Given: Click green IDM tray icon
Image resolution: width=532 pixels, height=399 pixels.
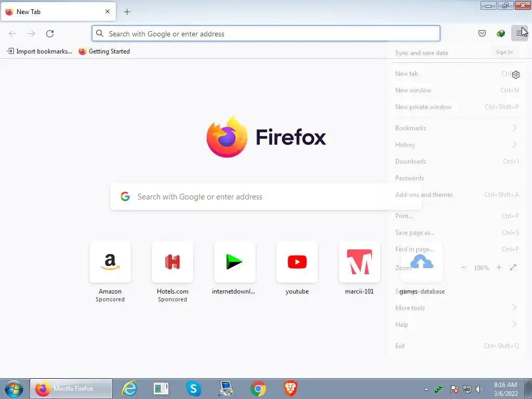Looking at the screenshot, I should pos(439,389).
